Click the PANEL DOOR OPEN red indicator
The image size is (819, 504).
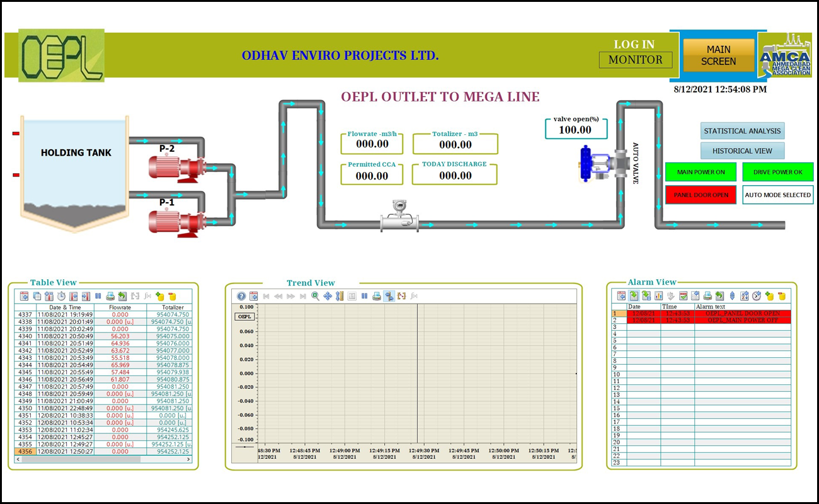(x=701, y=195)
